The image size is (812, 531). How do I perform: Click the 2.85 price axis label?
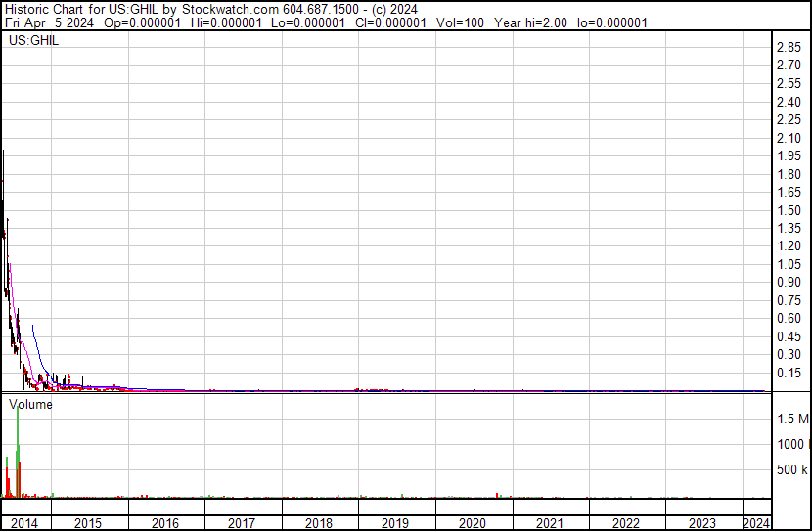pos(789,48)
